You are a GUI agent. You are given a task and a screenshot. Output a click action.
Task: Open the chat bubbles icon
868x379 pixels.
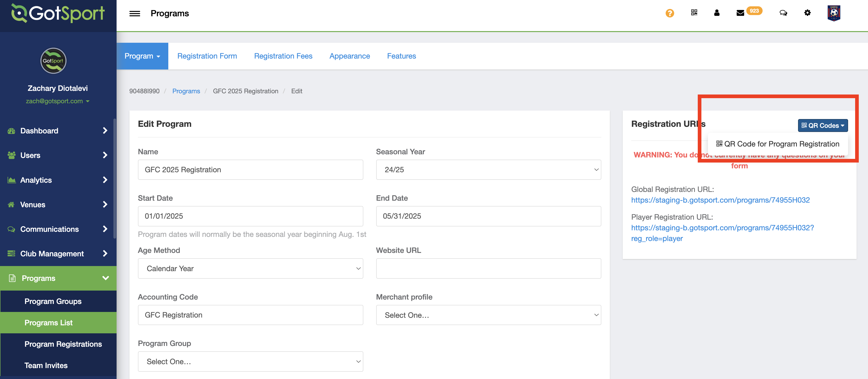pos(783,13)
